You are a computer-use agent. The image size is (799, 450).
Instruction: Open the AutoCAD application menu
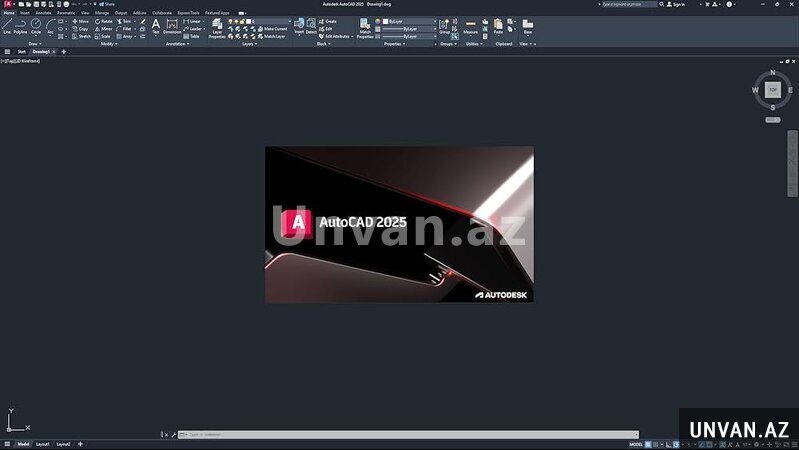(x=8, y=4)
